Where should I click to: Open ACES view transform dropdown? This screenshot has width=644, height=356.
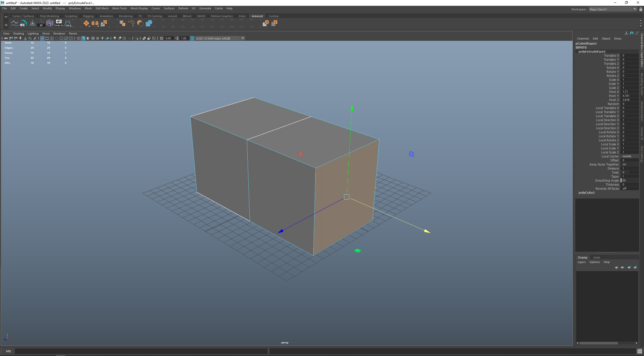coord(243,38)
